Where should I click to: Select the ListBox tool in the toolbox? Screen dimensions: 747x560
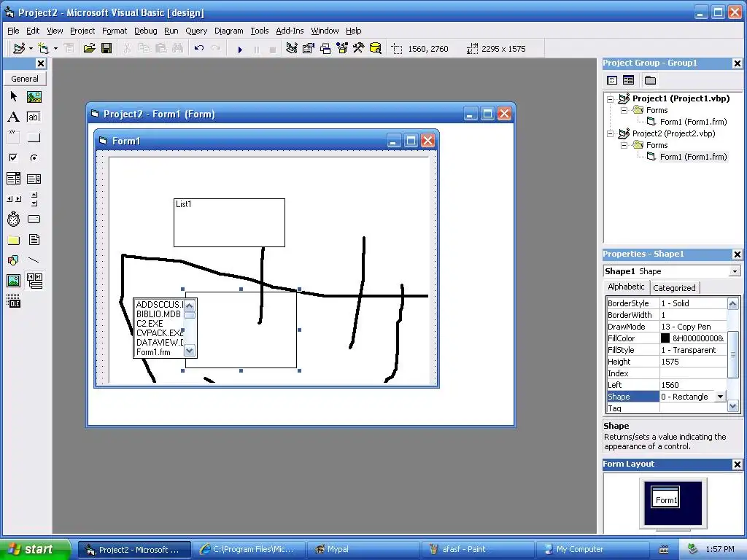pos(34,179)
